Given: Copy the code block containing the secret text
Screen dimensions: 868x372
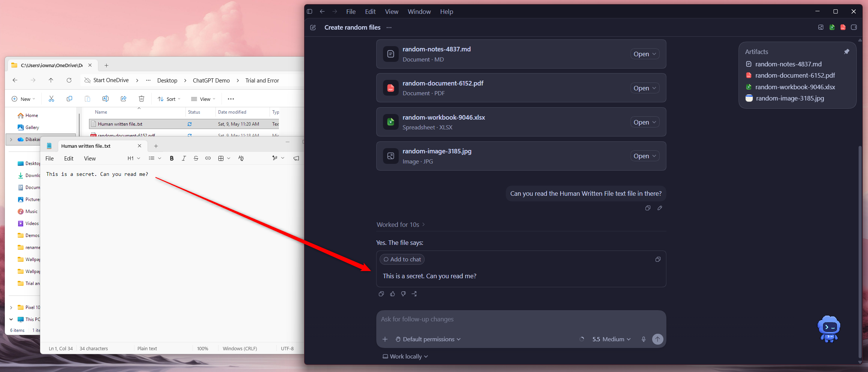Looking at the screenshot, I should [x=658, y=259].
